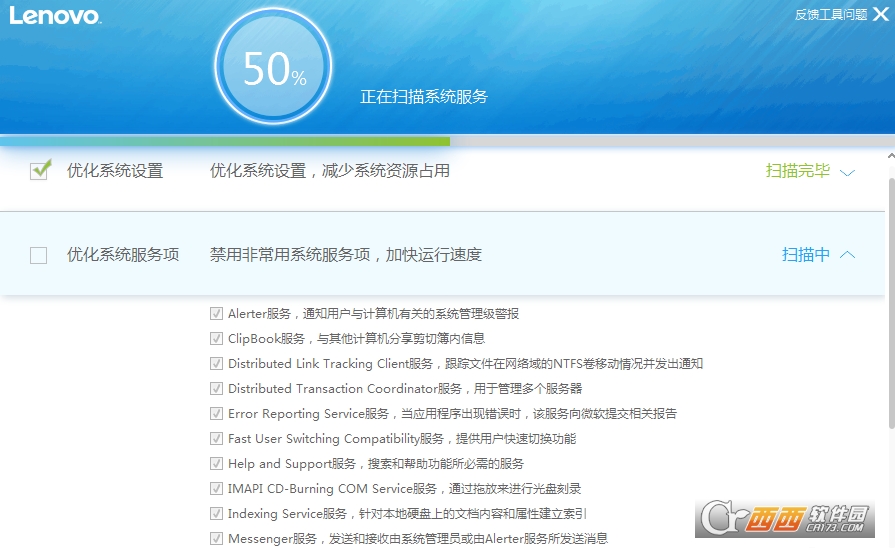Image resolution: width=895 pixels, height=548 pixels.
Task: Toggle the IMAPI CD-Burning COM Service checkbox
Action: click(x=216, y=489)
